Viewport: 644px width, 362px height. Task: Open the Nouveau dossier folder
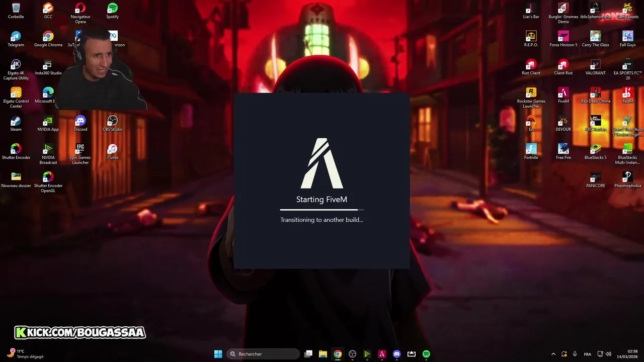(16, 180)
